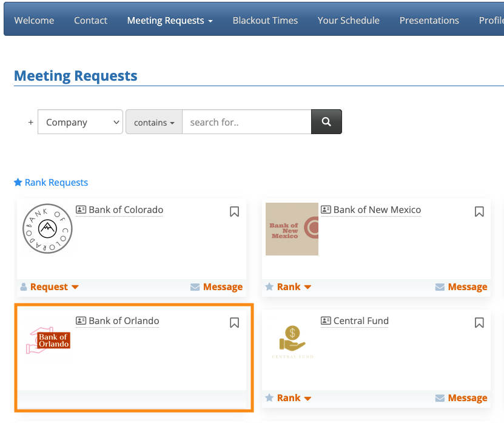
Task: Bookmark the Central Fund card
Action: [x=479, y=322]
